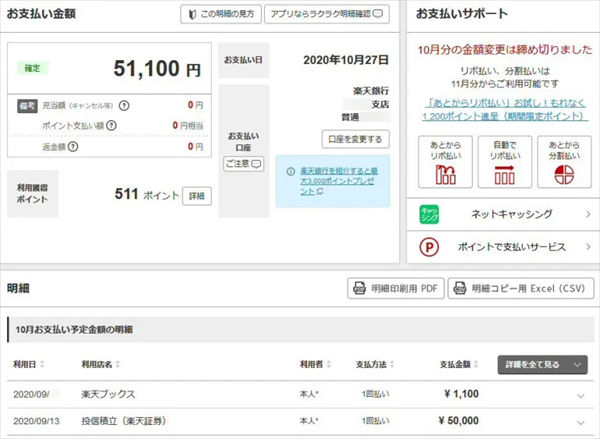Click 楽天ブックス store name

pos(108,394)
